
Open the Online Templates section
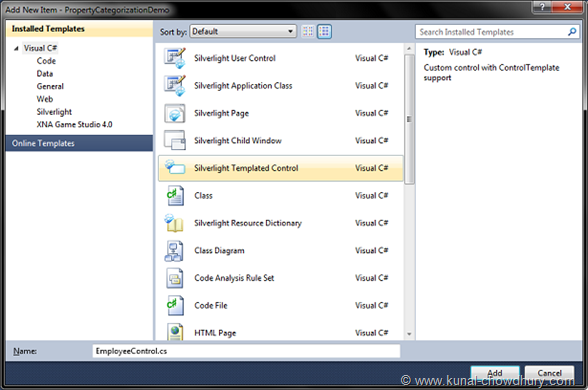79,143
